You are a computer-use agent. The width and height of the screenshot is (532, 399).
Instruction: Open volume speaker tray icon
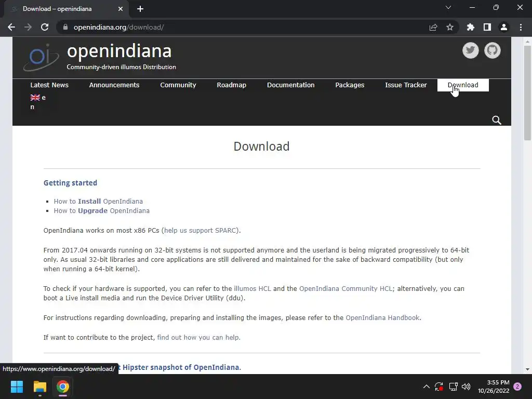pos(466,387)
